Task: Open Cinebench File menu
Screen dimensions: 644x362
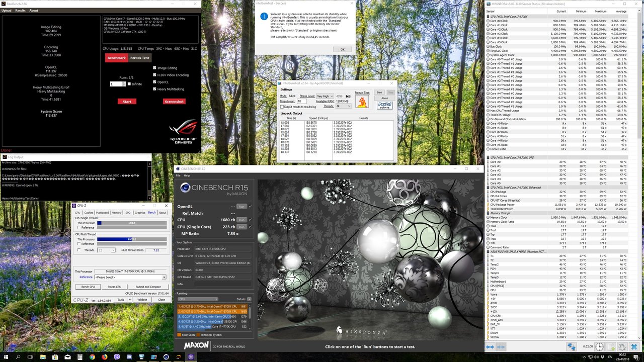Action: tap(178, 175)
